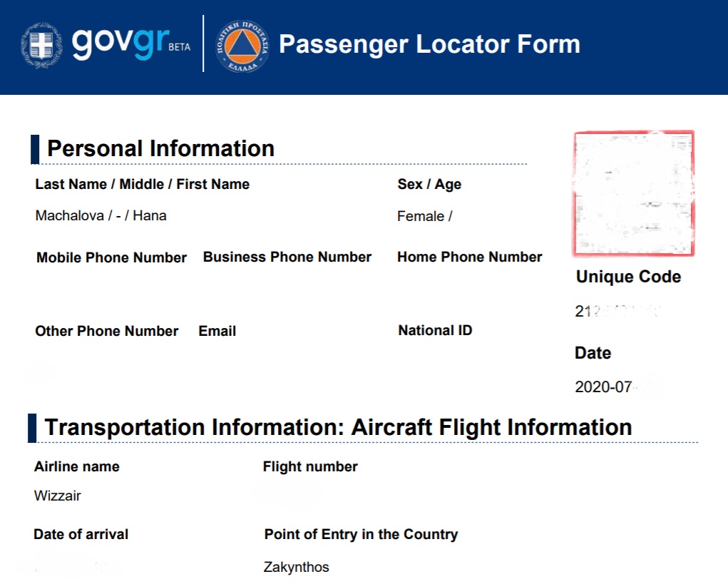Click the Home Phone Number label
This screenshot has width=728, height=584.
(469, 257)
